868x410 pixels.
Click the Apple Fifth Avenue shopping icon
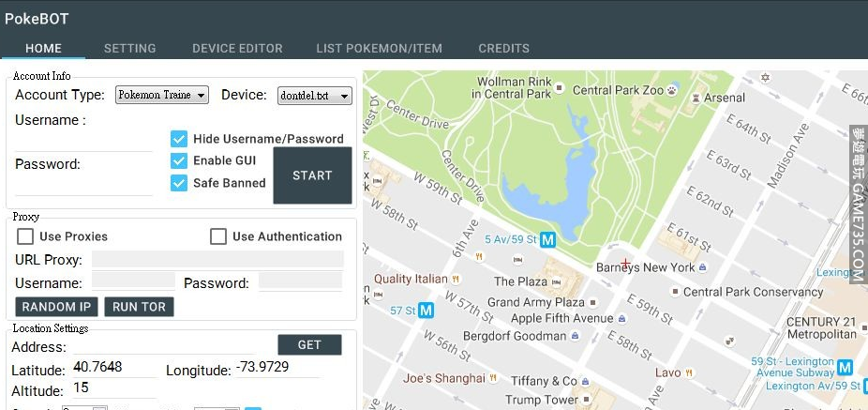pyautogui.click(x=621, y=319)
